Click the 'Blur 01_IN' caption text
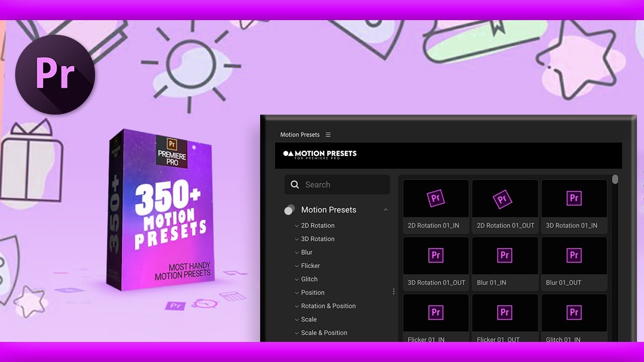Viewport: 644px width, 362px height. [492, 283]
